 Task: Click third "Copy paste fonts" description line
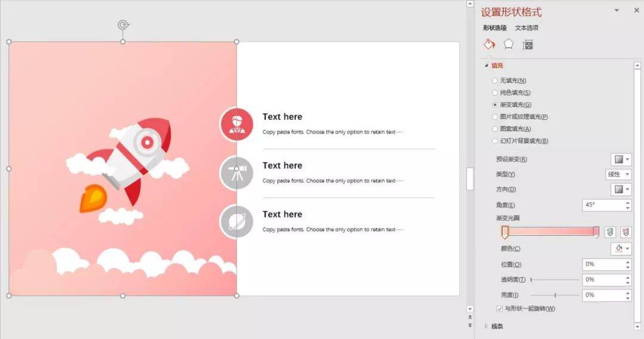pos(333,230)
